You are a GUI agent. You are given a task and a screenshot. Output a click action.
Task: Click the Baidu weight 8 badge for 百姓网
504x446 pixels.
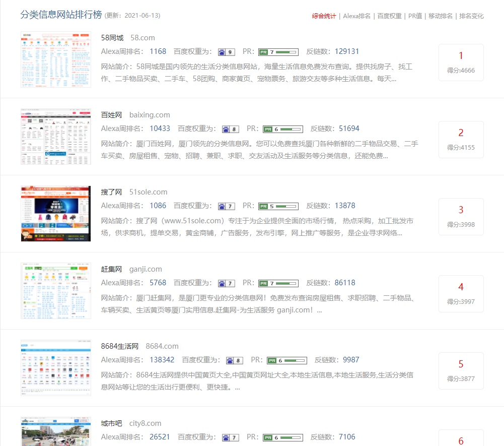231,130
